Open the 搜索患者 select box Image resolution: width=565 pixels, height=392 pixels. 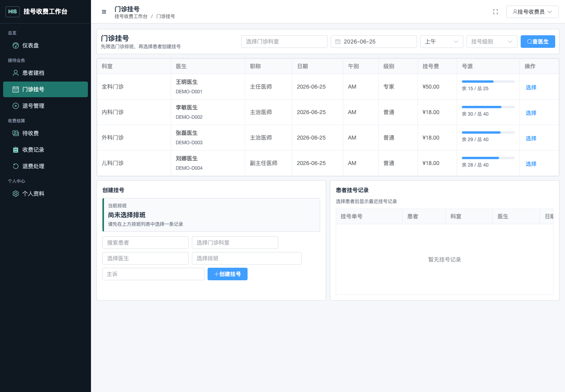[146, 243]
